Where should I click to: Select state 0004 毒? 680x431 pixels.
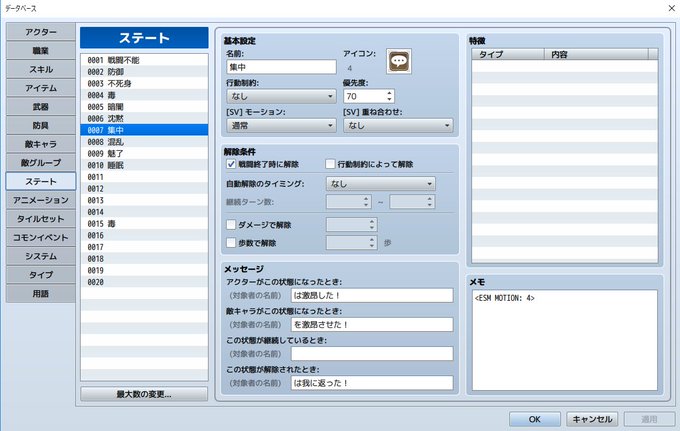point(144,95)
